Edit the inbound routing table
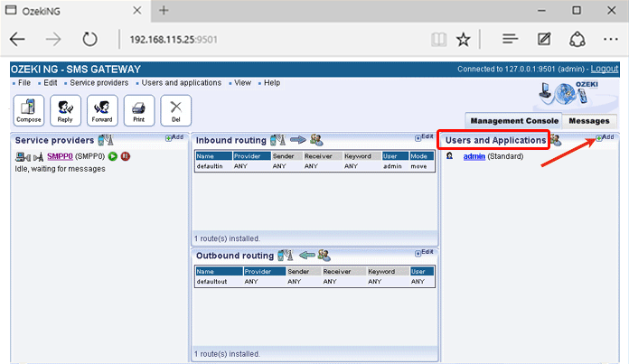The image size is (629, 364). 425,137
